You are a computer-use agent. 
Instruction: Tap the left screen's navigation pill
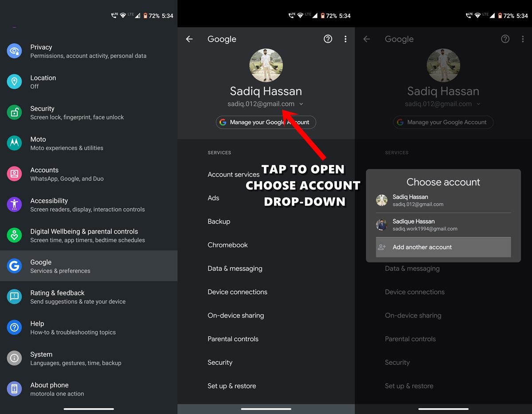[89, 409]
